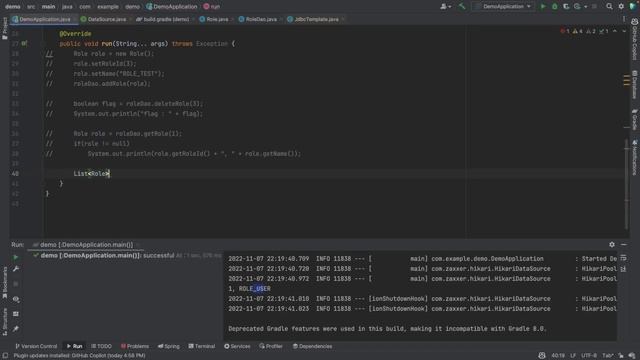Screen dimensions: 640x360
Task: Open the Tab indent settings selector
Action: coord(607,356)
